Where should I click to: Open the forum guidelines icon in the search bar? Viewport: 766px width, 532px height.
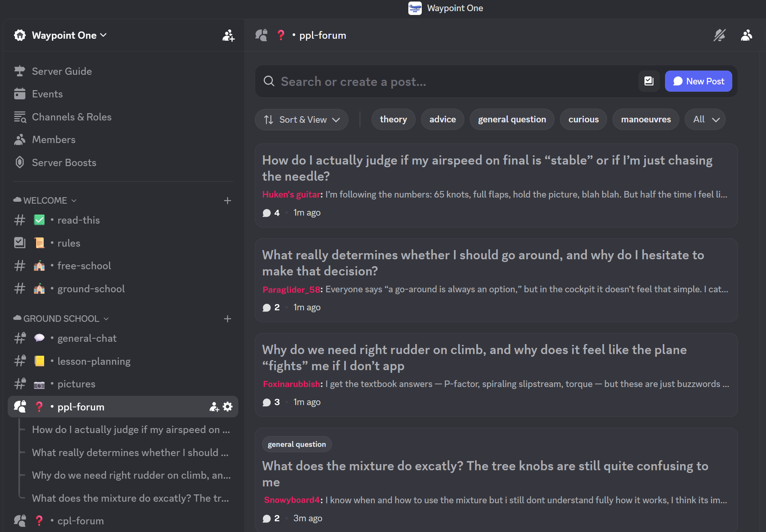tap(649, 81)
